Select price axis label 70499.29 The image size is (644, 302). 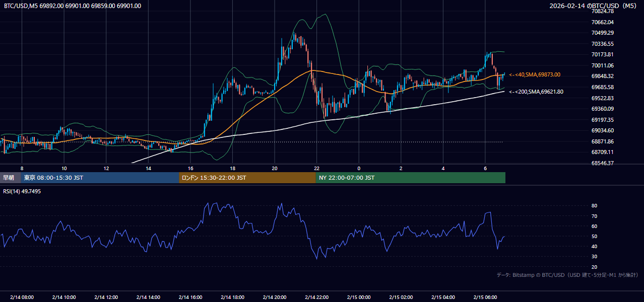tap(603, 33)
